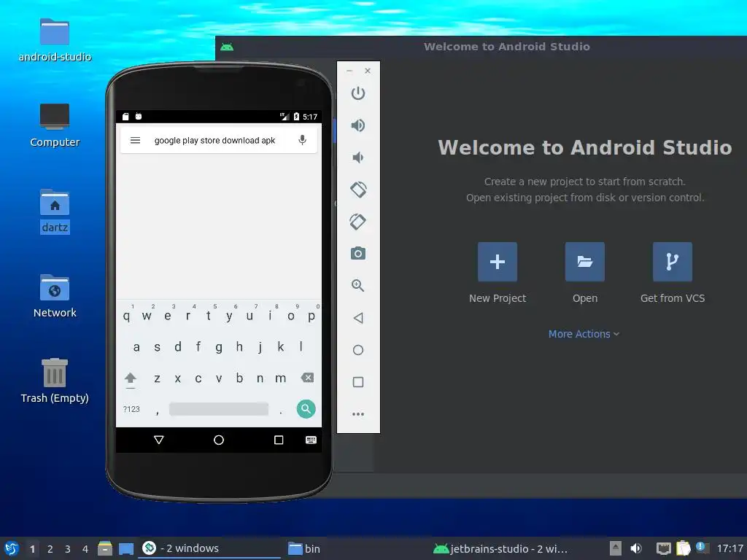Tap the phone's back navigation button
The width and height of the screenshot is (747, 560).
coord(159,440)
